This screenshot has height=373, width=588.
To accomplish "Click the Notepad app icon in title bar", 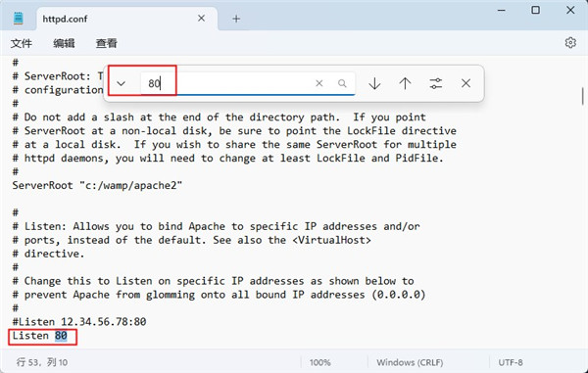I will [x=19, y=19].
